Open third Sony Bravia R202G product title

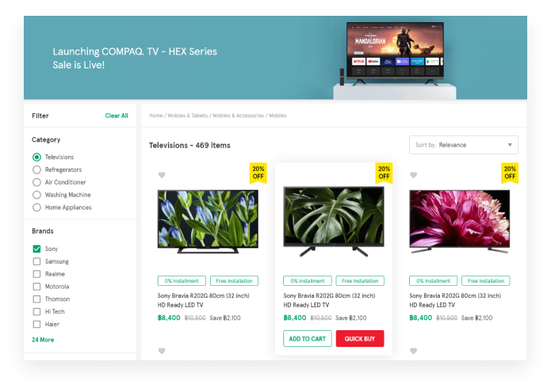coord(455,300)
